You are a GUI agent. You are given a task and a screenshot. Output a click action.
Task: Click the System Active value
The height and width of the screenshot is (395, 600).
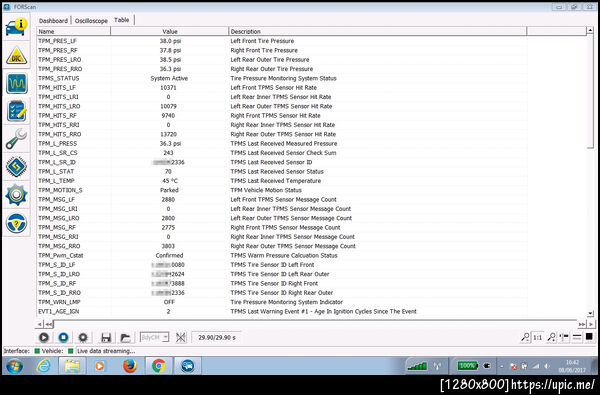click(169, 78)
